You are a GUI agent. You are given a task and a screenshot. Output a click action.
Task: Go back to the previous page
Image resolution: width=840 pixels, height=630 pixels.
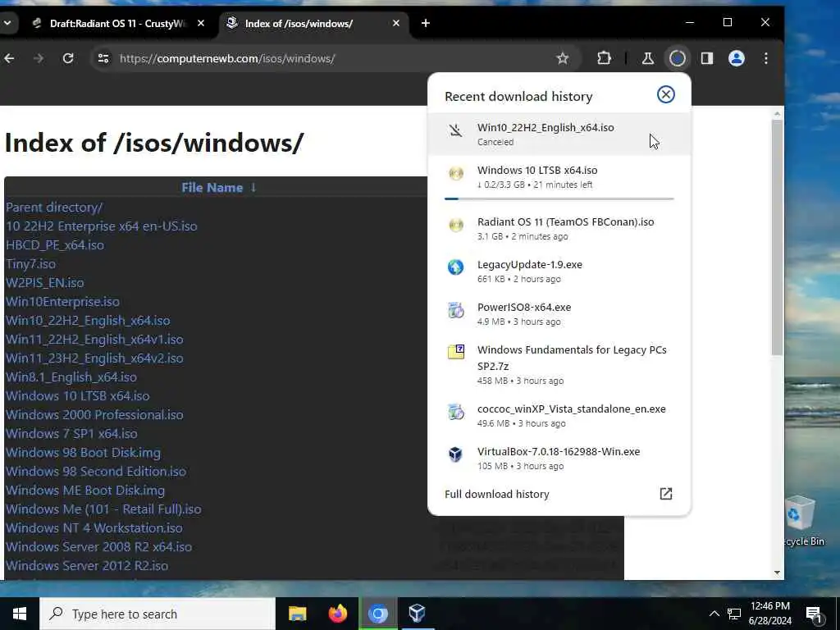coord(9,58)
